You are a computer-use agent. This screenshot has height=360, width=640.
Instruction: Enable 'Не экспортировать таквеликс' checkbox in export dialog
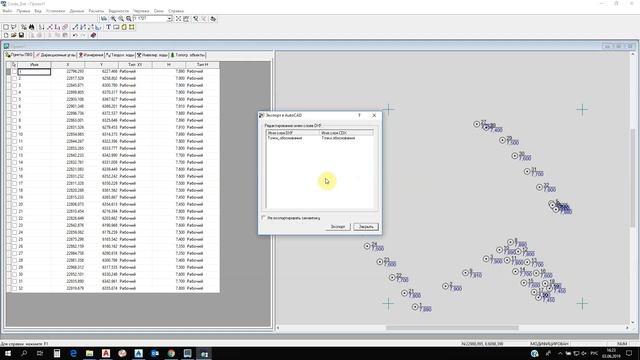pyautogui.click(x=264, y=218)
